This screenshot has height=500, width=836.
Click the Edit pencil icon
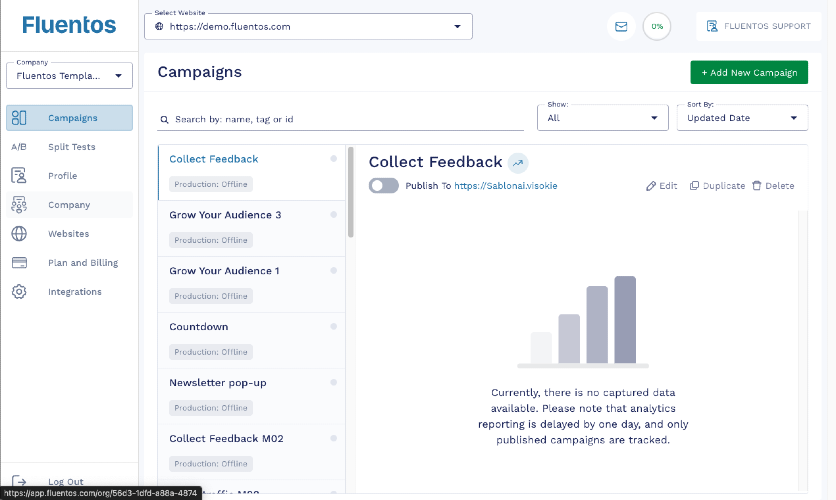point(650,186)
